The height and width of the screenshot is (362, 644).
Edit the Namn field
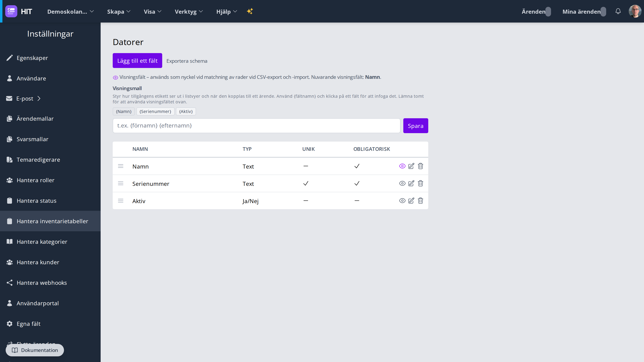[x=411, y=166]
